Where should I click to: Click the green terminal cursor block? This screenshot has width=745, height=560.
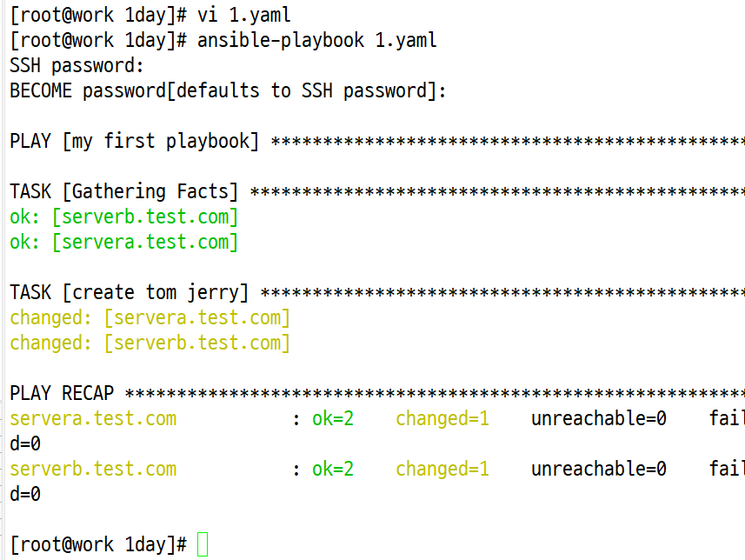(x=203, y=544)
